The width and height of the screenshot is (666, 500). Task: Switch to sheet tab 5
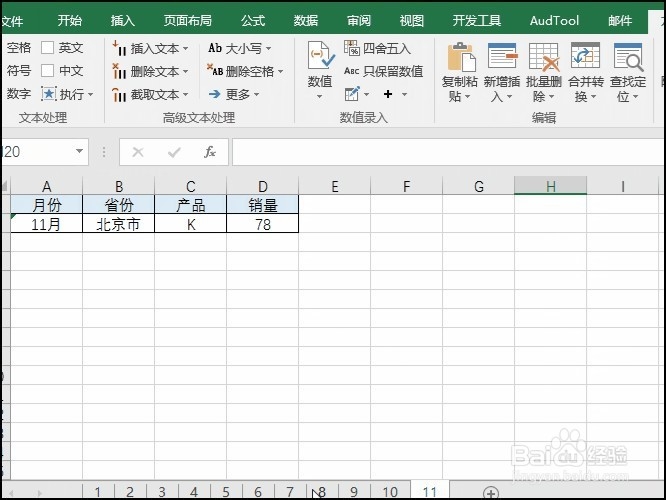click(226, 492)
